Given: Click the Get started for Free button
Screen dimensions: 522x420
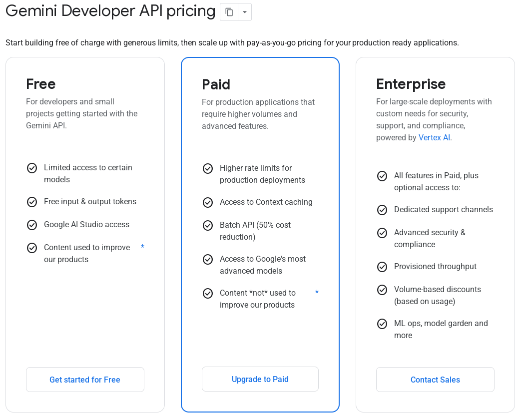Looking at the screenshot, I should tap(85, 380).
